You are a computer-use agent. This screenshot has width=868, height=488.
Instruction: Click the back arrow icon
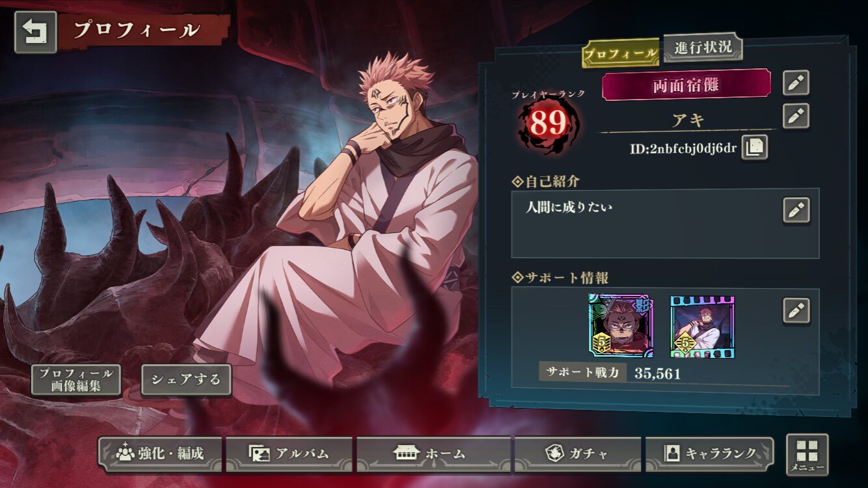(36, 32)
